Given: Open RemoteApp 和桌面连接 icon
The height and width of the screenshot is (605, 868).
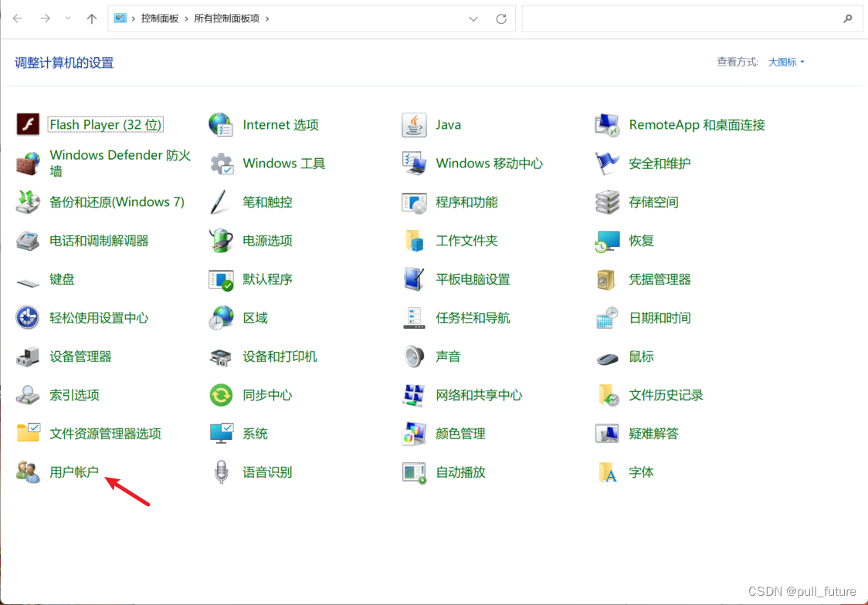Looking at the screenshot, I should [x=607, y=124].
